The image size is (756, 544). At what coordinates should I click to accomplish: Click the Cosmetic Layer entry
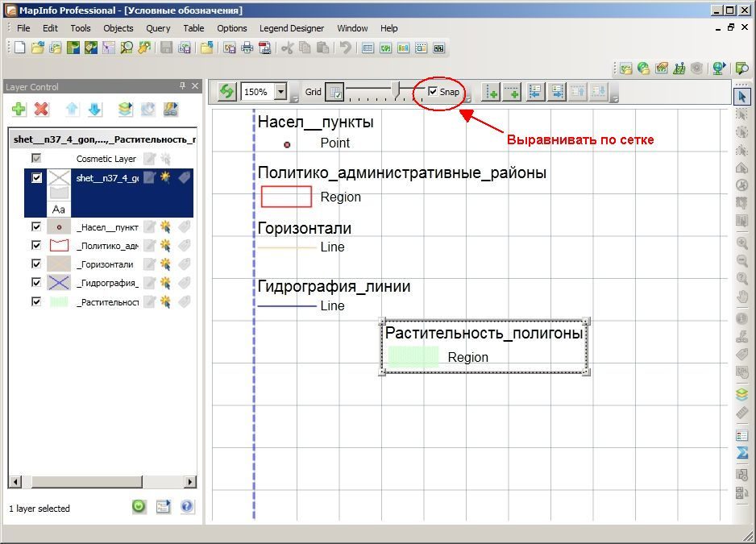pyautogui.click(x=106, y=159)
